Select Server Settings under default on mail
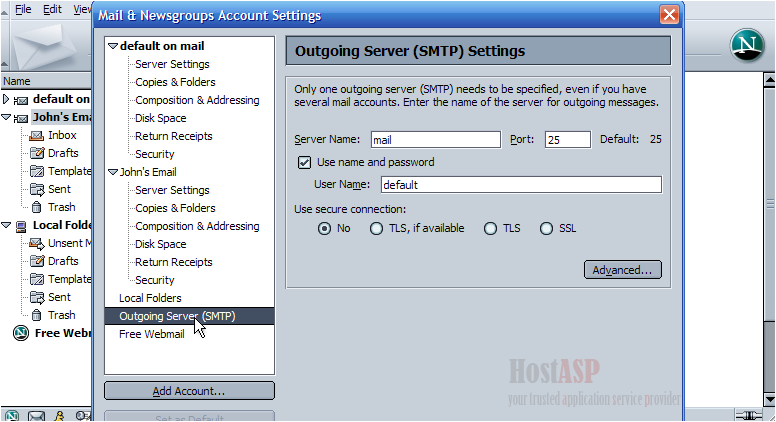776x422 pixels. (172, 64)
